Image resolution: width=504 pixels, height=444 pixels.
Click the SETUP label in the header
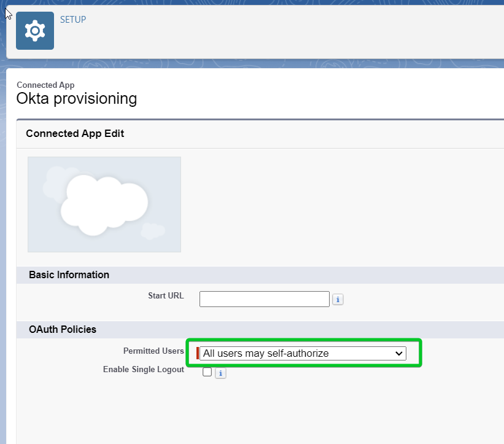pyautogui.click(x=73, y=20)
